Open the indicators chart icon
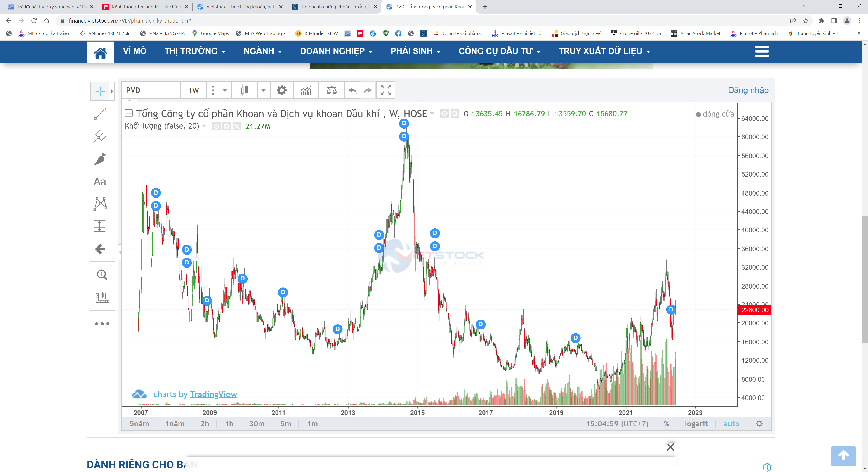868x472 pixels. pos(306,90)
